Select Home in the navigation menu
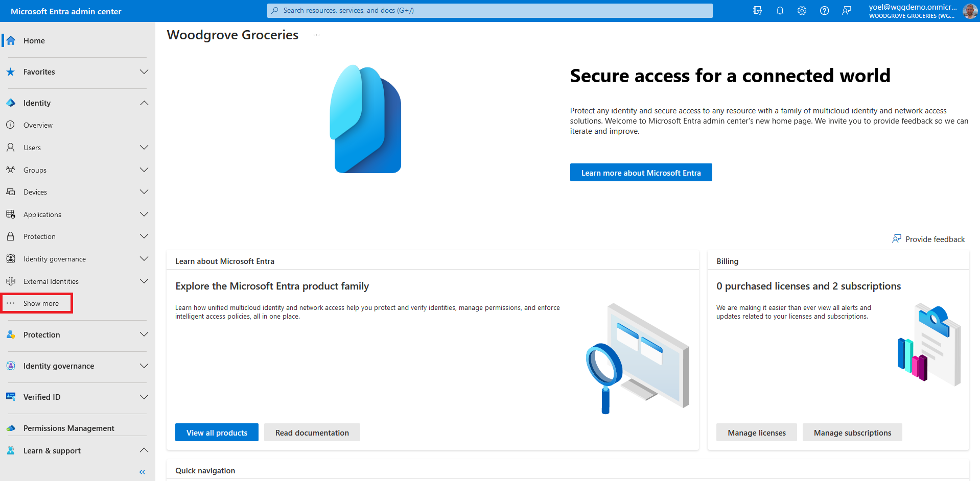 tap(34, 41)
